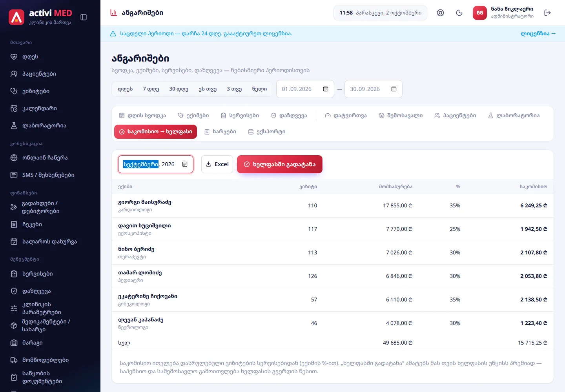Viewport: 565px width, 392px height.
Task: Open the ექსპორტი tab
Action: pyautogui.click(x=267, y=132)
